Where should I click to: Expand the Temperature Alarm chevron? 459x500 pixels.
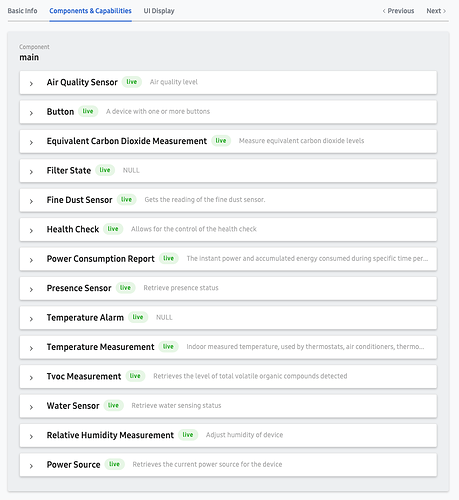tap(31, 319)
